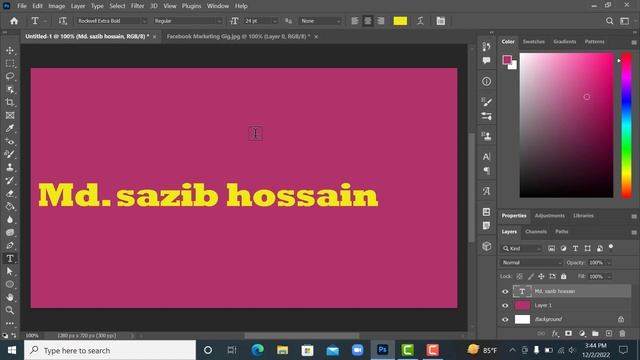Open the Type menu
Image resolution: width=640 pixels, height=360 pixels.
[x=97, y=6]
